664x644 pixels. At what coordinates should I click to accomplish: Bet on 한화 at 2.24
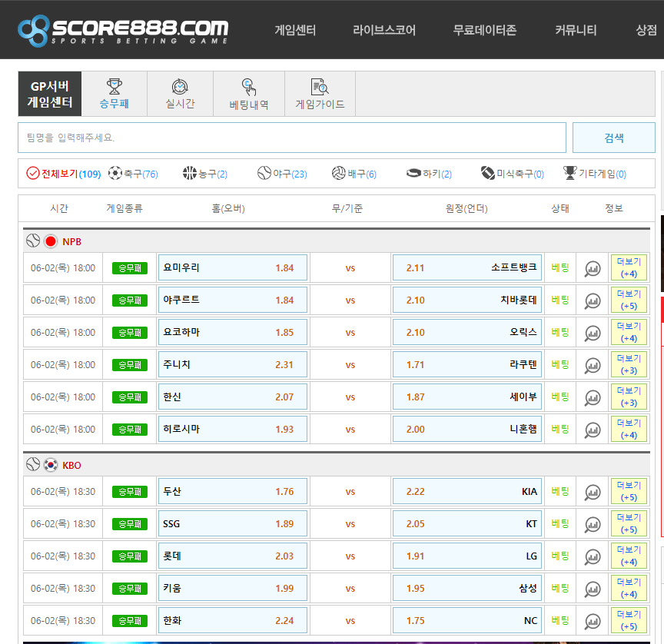point(233,620)
